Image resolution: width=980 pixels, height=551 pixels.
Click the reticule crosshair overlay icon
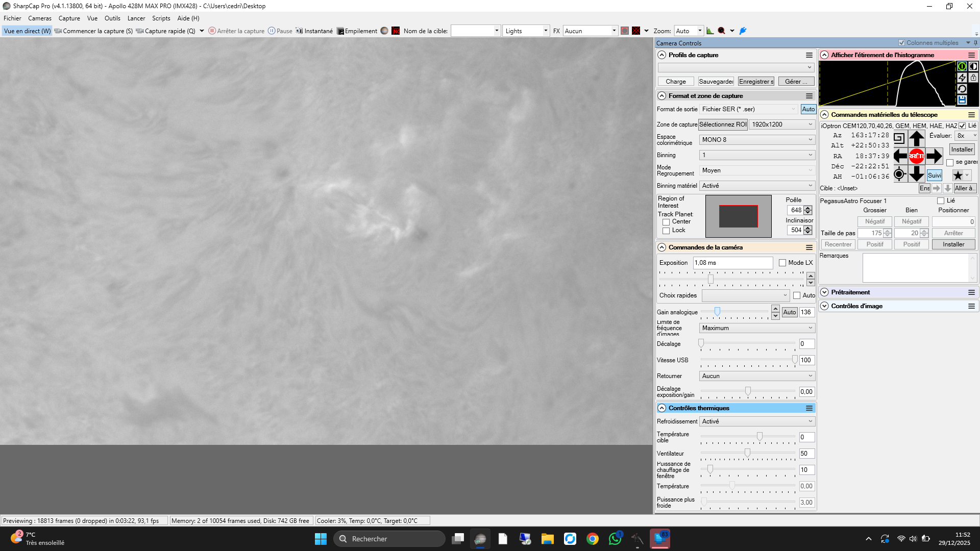[x=636, y=31]
